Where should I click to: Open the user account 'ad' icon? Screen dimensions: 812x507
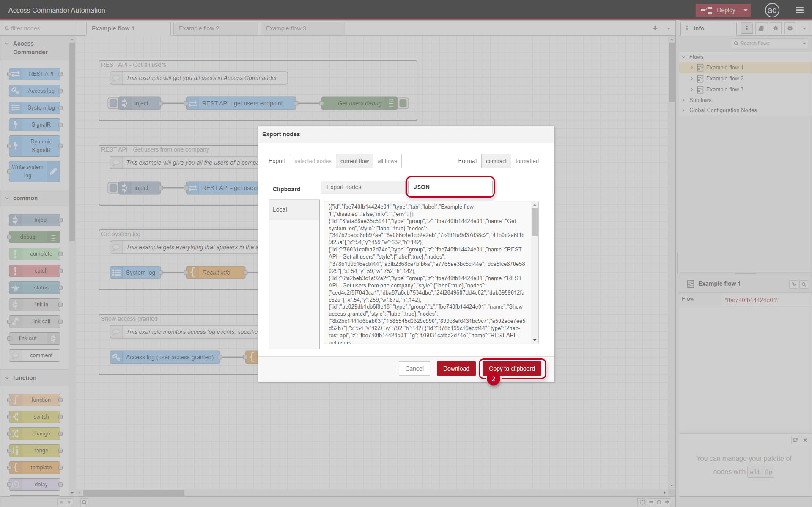tap(772, 10)
